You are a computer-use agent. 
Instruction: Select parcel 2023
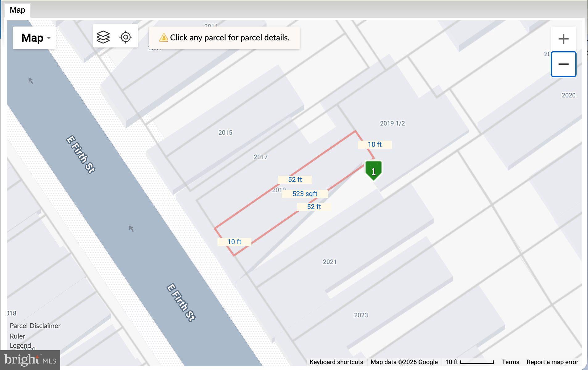pyautogui.click(x=361, y=315)
